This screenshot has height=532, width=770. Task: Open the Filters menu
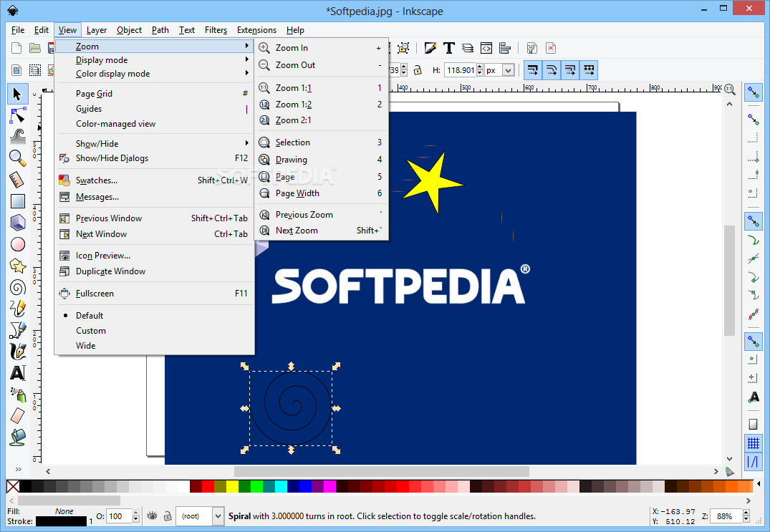click(x=216, y=30)
